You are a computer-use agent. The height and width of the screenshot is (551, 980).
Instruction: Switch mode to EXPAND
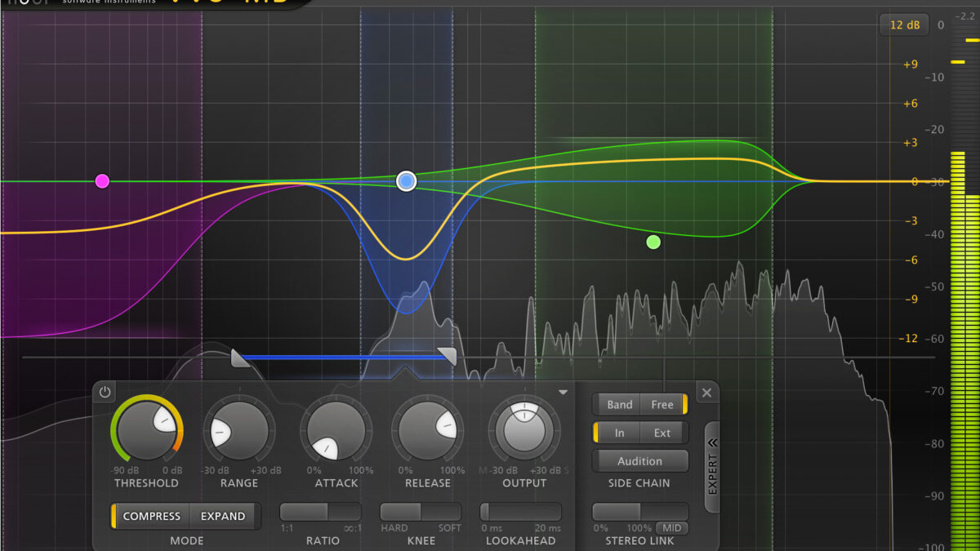(223, 516)
